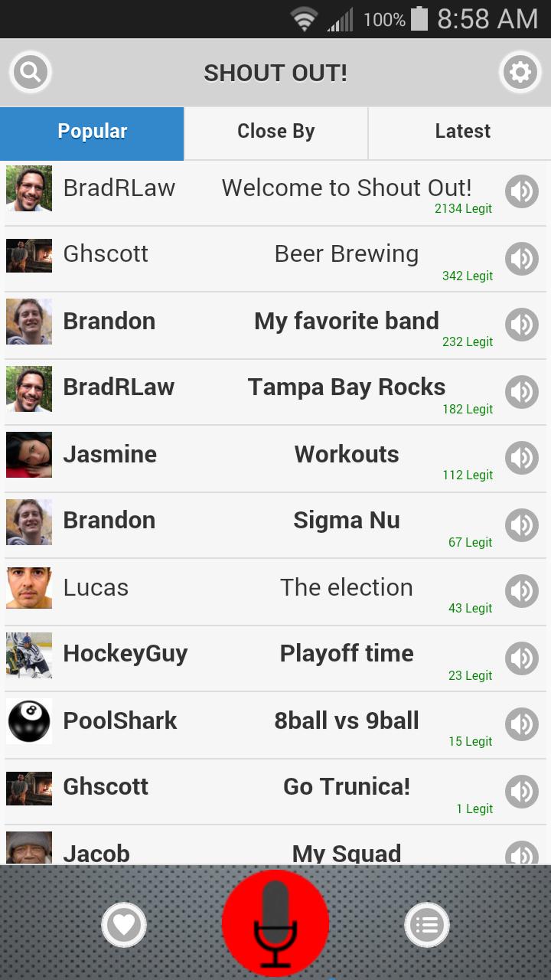Play the "Welcome to Shout Out!" audio
This screenshot has width=551, height=980.
tap(522, 191)
